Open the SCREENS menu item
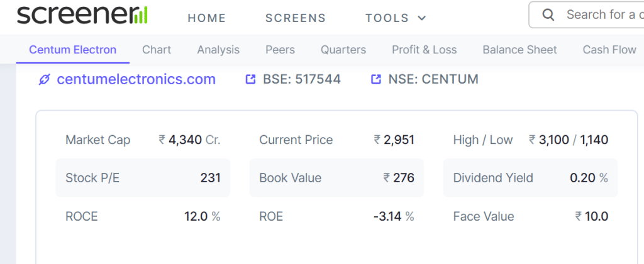644x264 pixels. click(296, 18)
